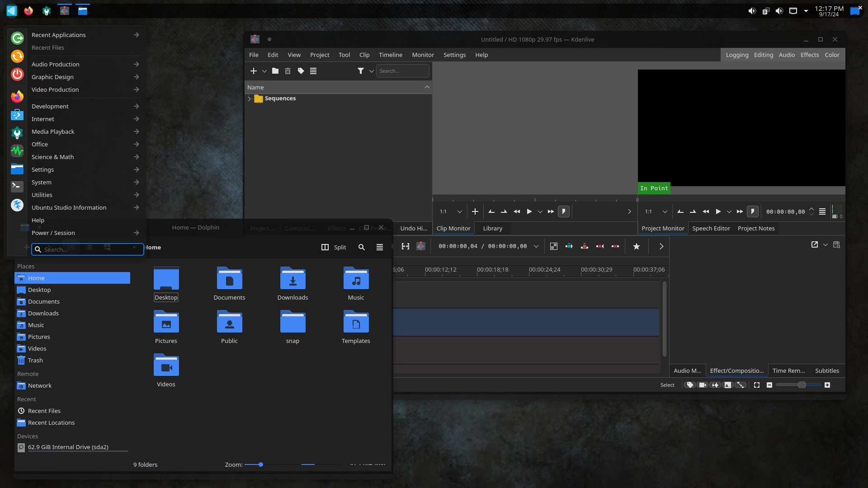Click the Create Folder icon in project bin
This screenshot has width=868, height=488.
point(275,71)
